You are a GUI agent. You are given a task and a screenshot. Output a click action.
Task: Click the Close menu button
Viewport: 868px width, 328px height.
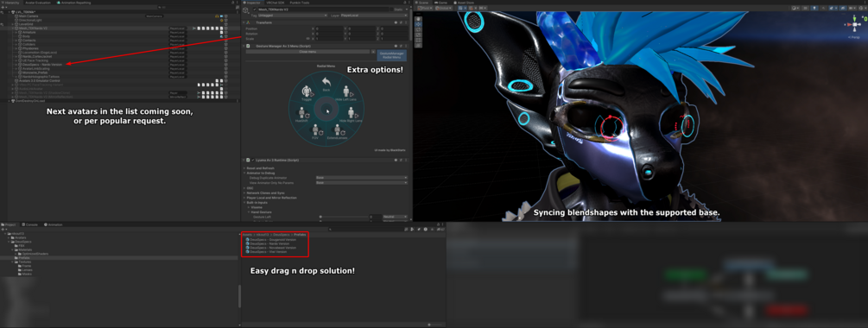307,52
